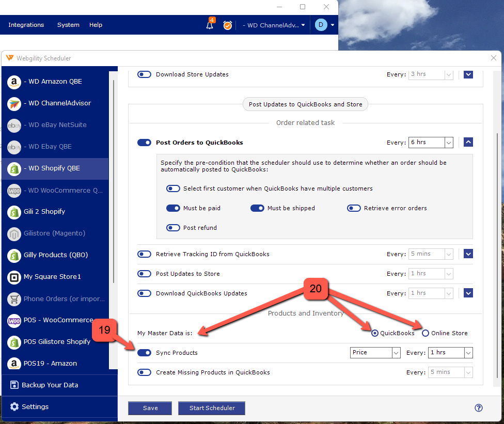Enable Retrieve Tracking ID from QuickBooks toggle
Viewport: 504px width, 424px height.
144,254
